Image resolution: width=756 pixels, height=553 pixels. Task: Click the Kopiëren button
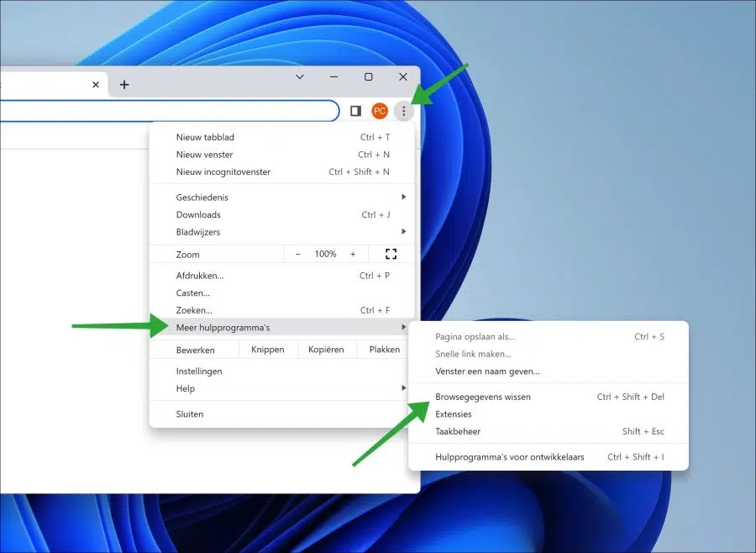click(x=327, y=350)
